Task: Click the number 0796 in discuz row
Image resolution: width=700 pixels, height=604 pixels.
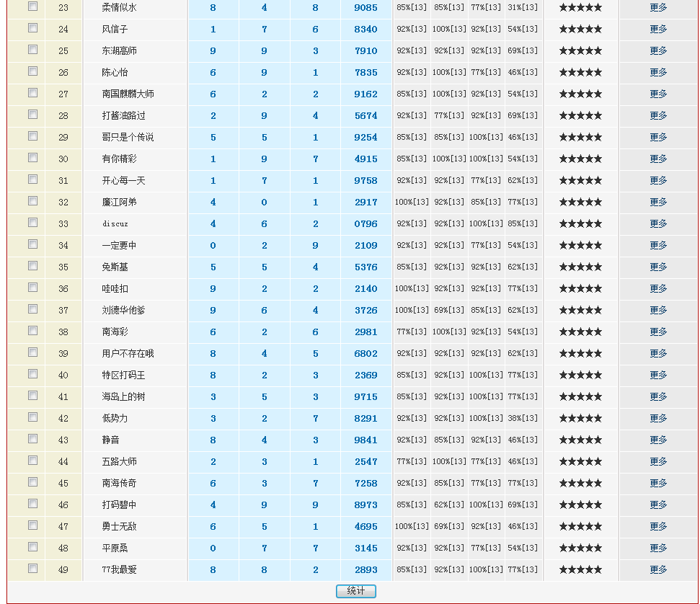Action: [365, 223]
